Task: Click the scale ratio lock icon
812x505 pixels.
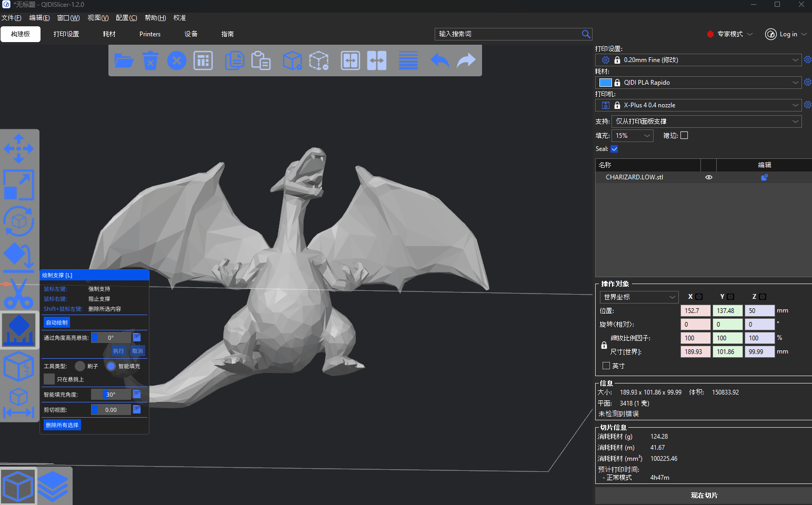Action: 604,345
